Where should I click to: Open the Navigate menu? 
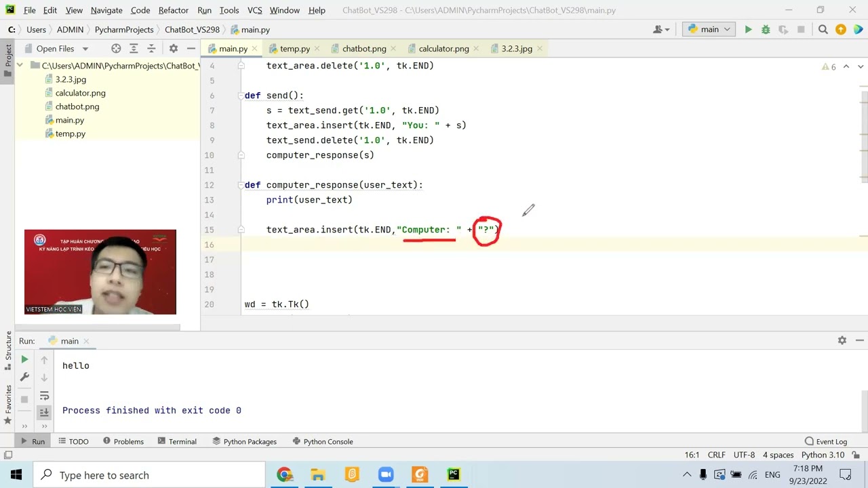point(106,10)
